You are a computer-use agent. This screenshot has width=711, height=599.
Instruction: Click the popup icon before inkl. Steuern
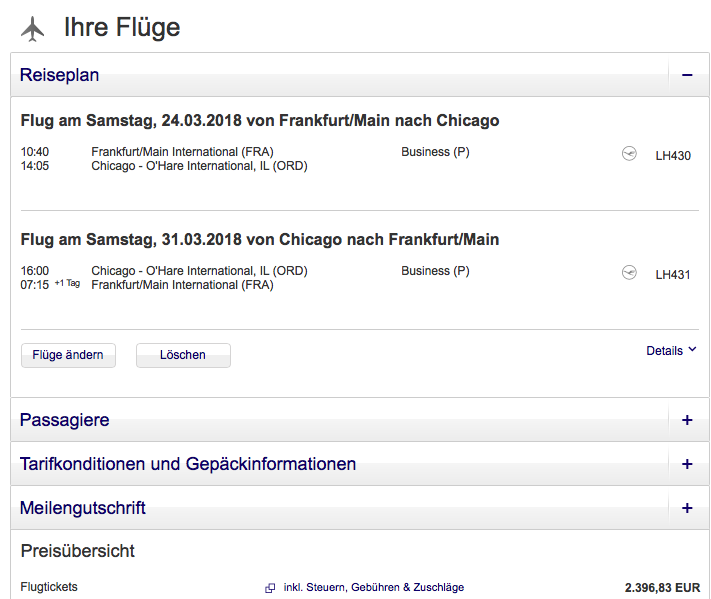pyautogui.click(x=270, y=588)
